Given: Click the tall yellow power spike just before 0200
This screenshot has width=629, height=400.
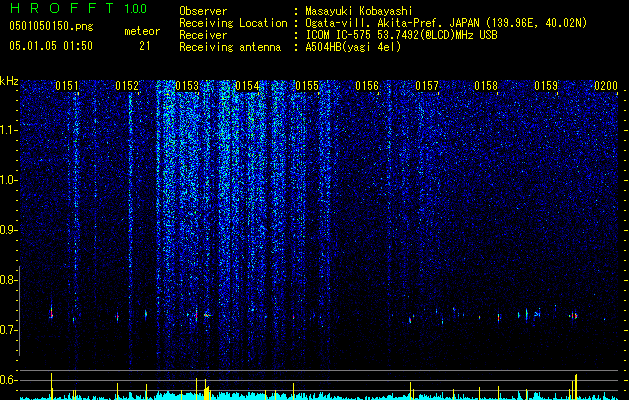Looking at the screenshot, I should 576,386.
